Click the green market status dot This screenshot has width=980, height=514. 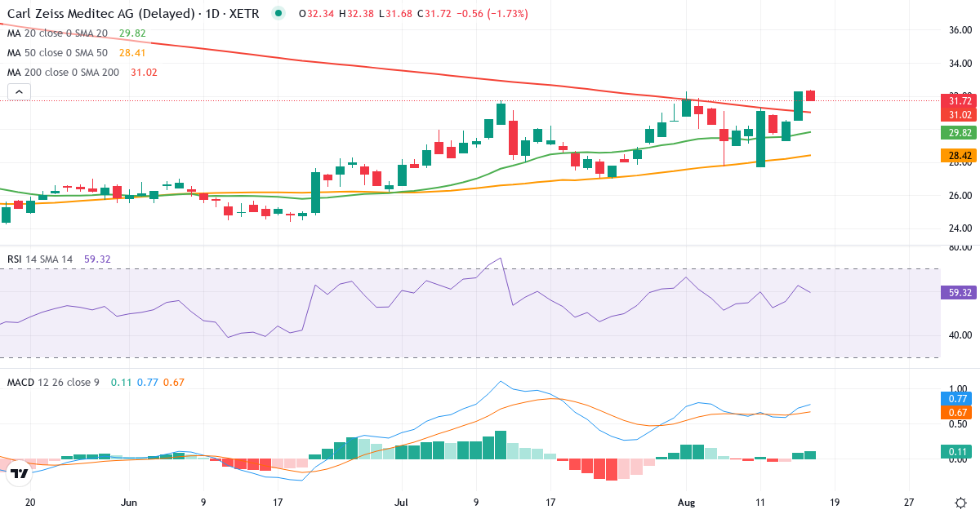278,14
